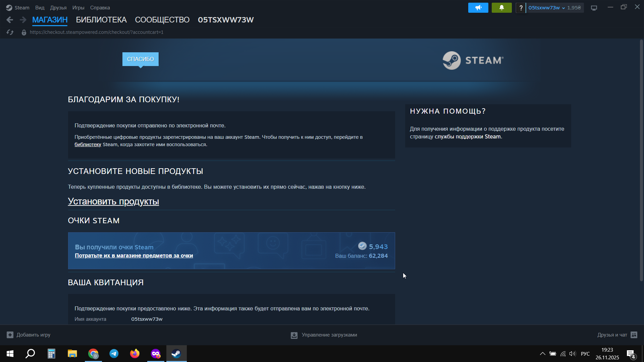Switch to the СООБЩЕСТВО tab
The height and width of the screenshot is (362, 644).
click(162, 20)
